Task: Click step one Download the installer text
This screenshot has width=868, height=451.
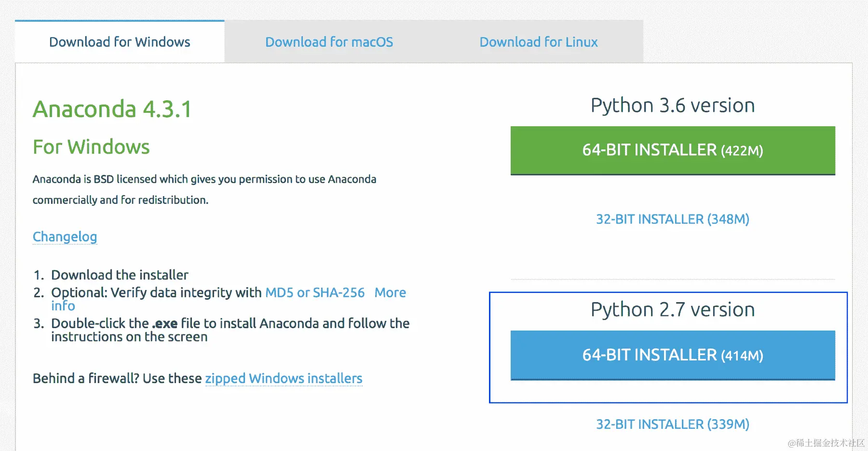Action: pos(120,275)
